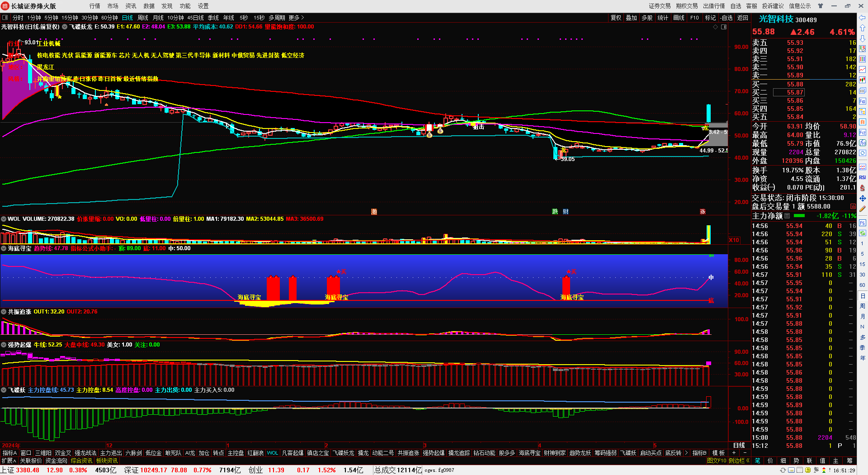Click the 长城证券 logo icon

coord(5,6)
